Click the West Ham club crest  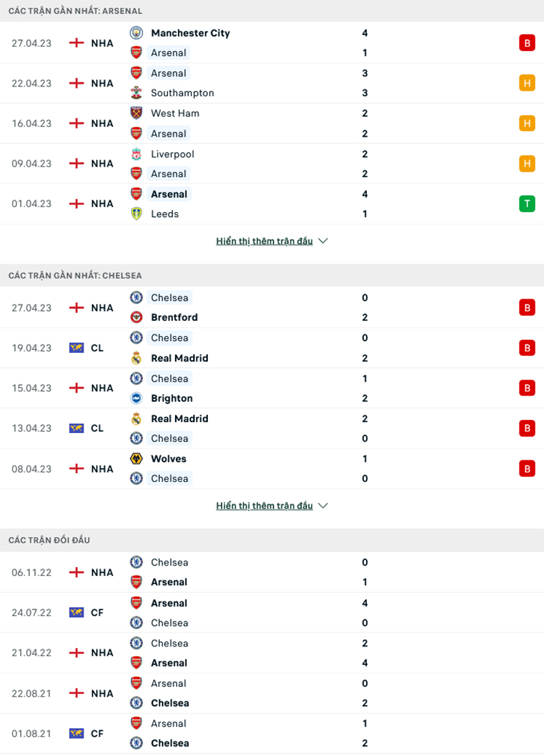[x=137, y=113]
